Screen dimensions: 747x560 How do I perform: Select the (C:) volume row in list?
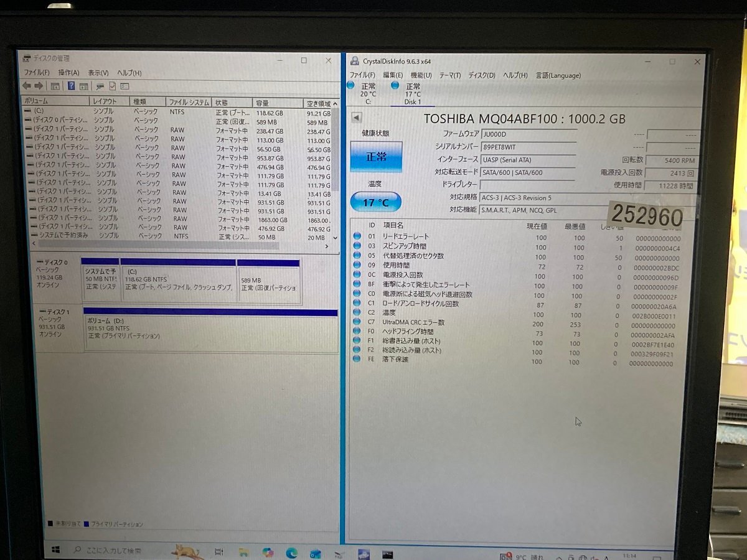tap(177, 112)
